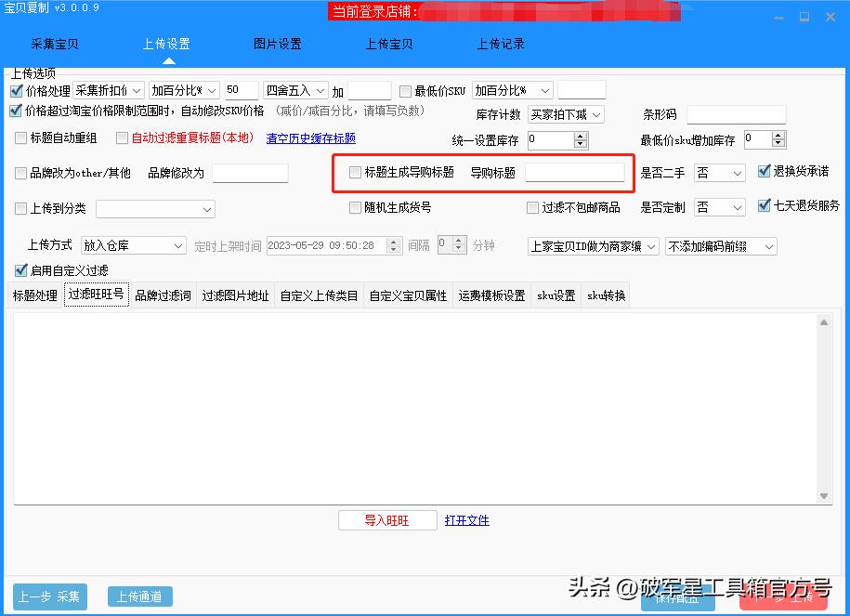This screenshot has height=616, width=850.
Task: Switch to the 图片设置 tab
Action: [276, 43]
